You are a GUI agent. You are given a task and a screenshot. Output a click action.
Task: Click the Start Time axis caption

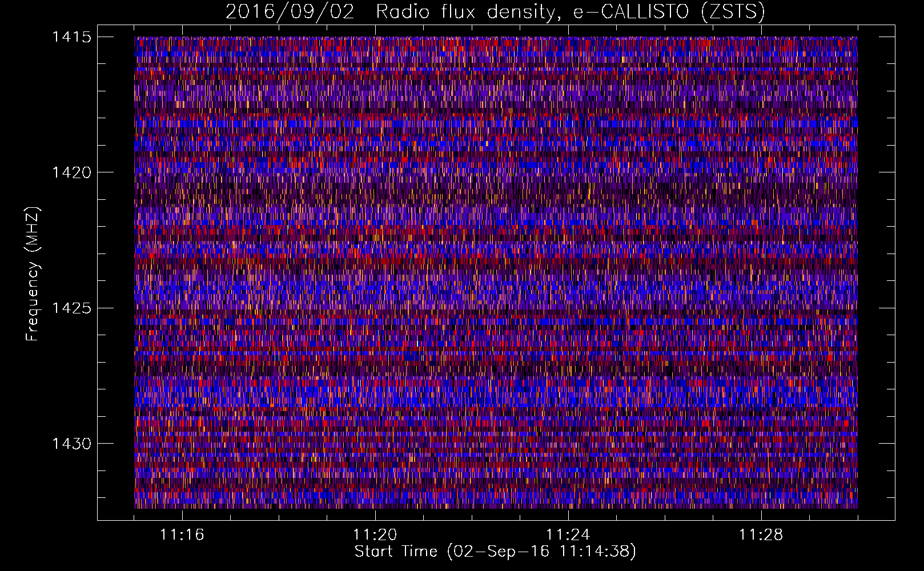[x=495, y=552]
